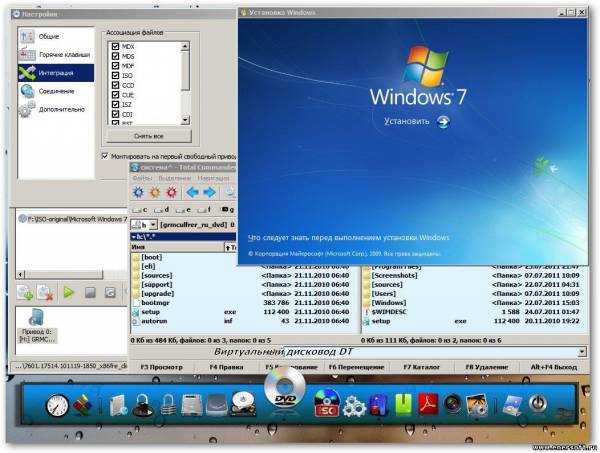Select Общие settings category
The image size is (600, 453).
56,36
